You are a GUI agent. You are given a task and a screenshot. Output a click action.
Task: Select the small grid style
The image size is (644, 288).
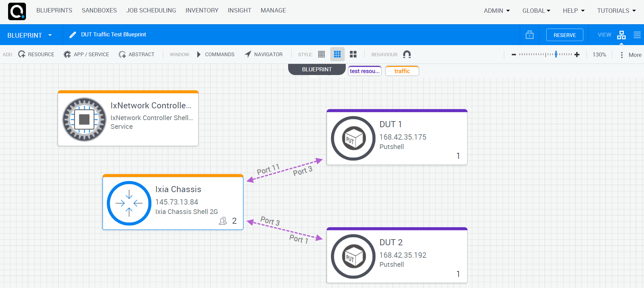(321, 54)
